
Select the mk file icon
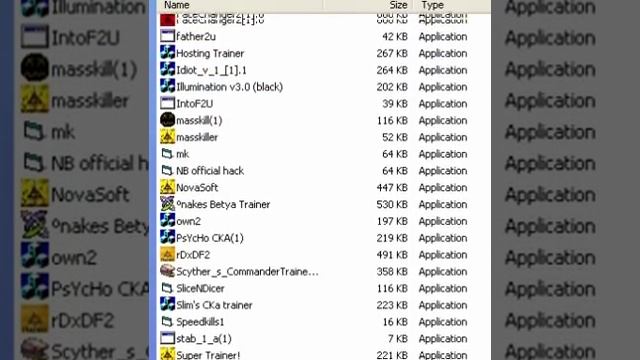click(167, 154)
